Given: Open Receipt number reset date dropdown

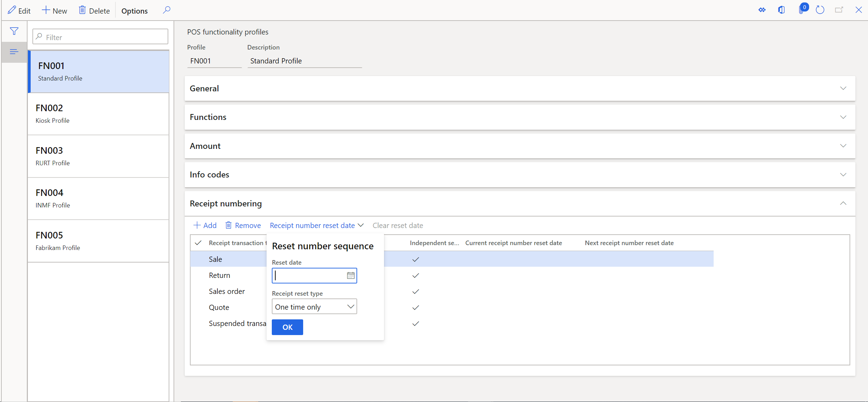Looking at the screenshot, I should (317, 225).
